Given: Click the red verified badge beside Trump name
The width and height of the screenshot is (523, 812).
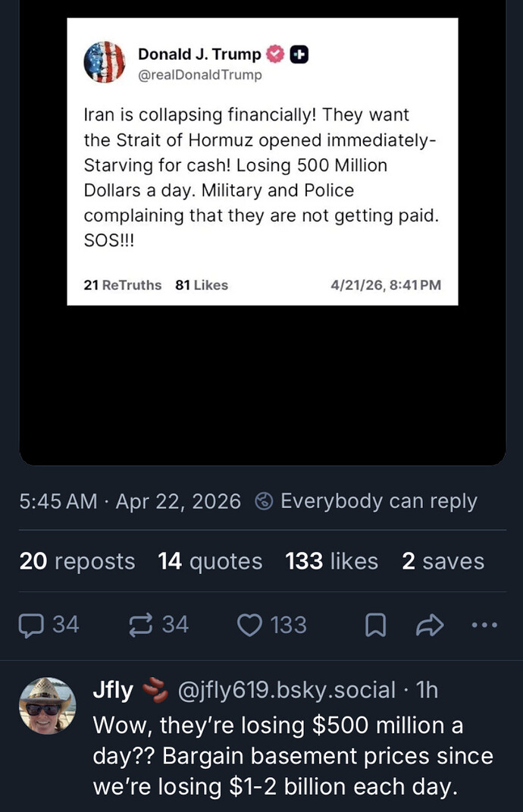Looking at the screenshot, I should tap(275, 54).
